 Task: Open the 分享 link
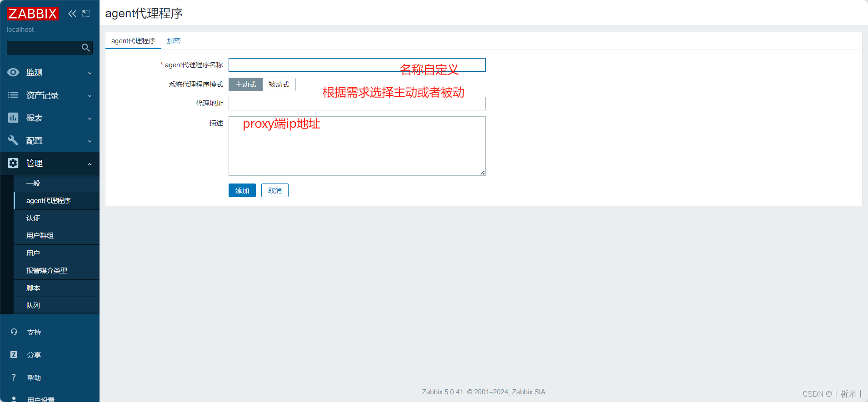(34, 355)
